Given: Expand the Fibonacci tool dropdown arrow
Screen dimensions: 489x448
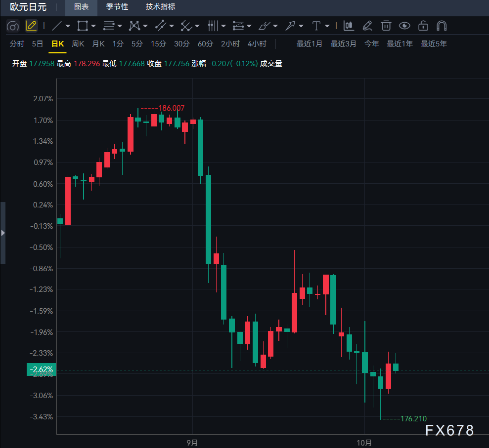Looking at the screenshot, I should (x=249, y=26).
